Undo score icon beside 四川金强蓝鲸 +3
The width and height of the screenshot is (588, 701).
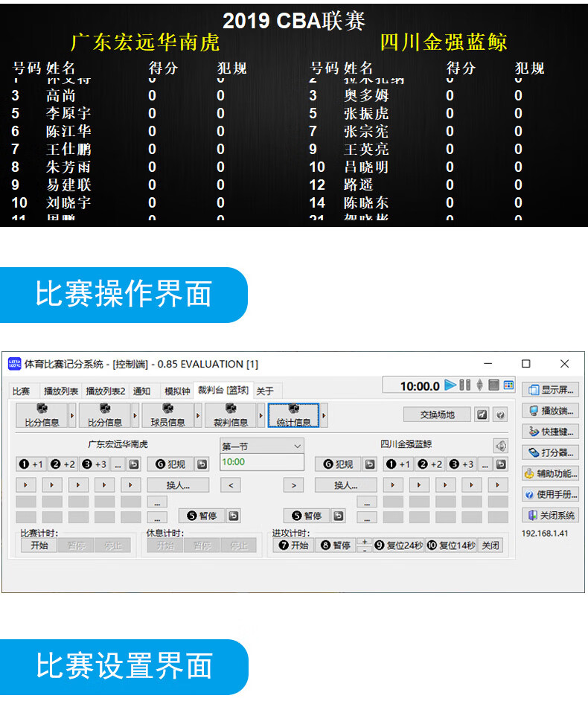coord(501,464)
